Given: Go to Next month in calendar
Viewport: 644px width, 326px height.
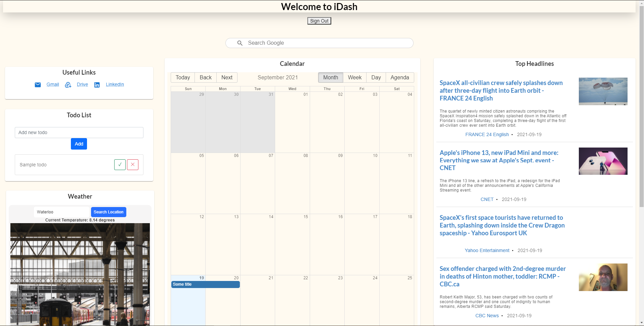Looking at the screenshot, I should tap(227, 78).
